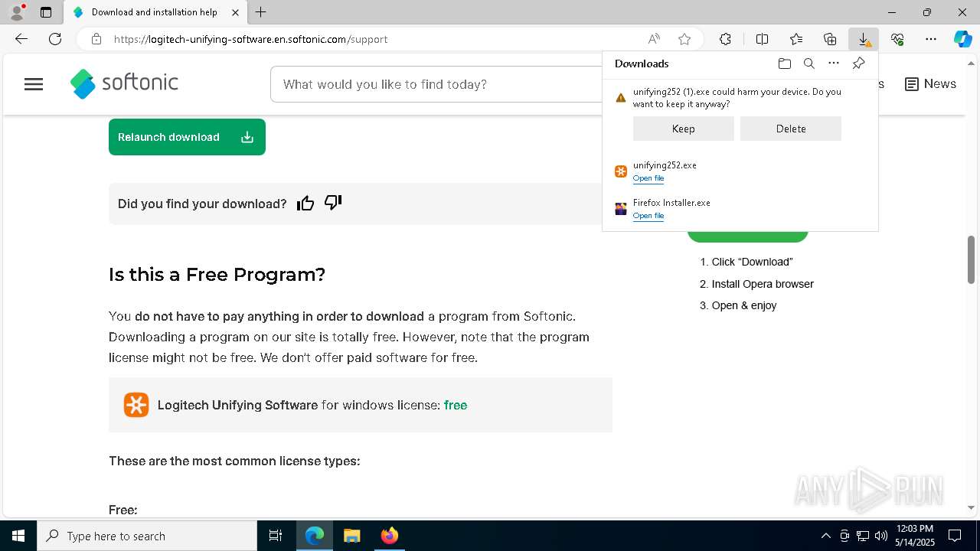Image resolution: width=980 pixels, height=551 pixels.
Task: Click Logitech Unifying Software name text
Action: coord(237,405)
